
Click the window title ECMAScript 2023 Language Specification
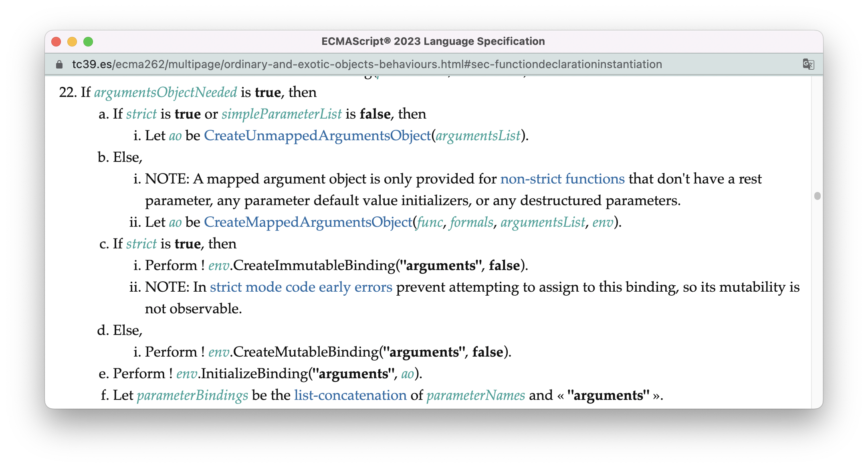433,41
